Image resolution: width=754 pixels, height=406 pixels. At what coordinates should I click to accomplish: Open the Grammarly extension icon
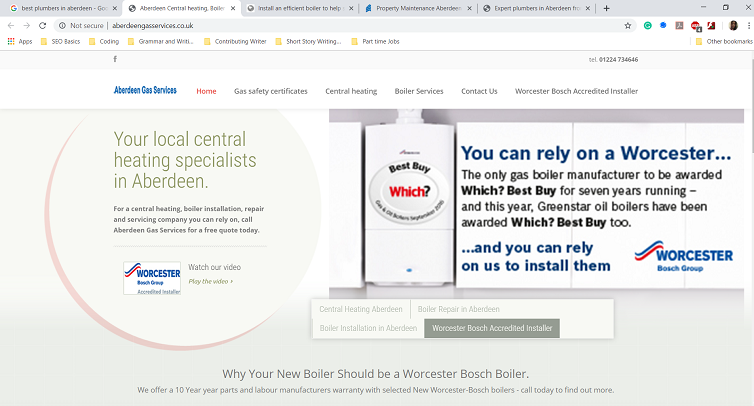648,25
